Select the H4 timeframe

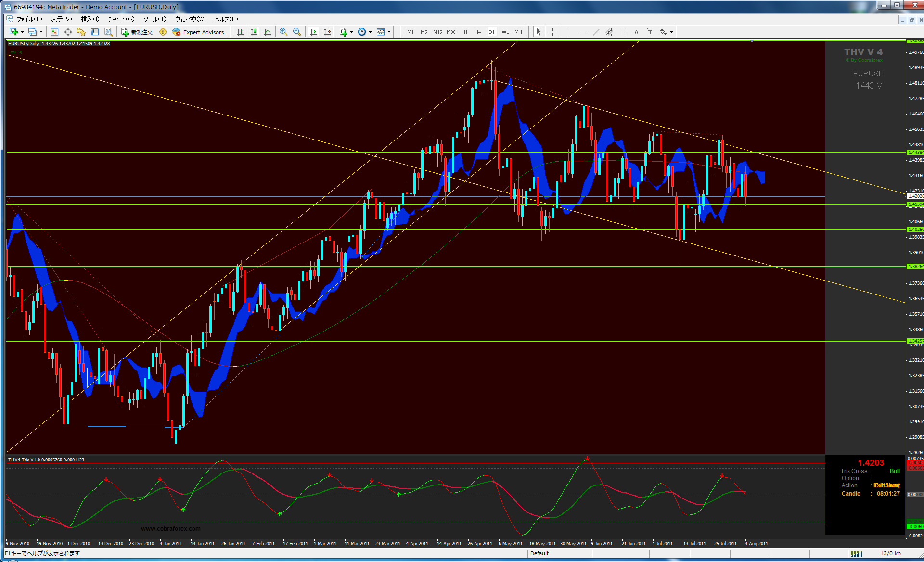click(477, 32)
